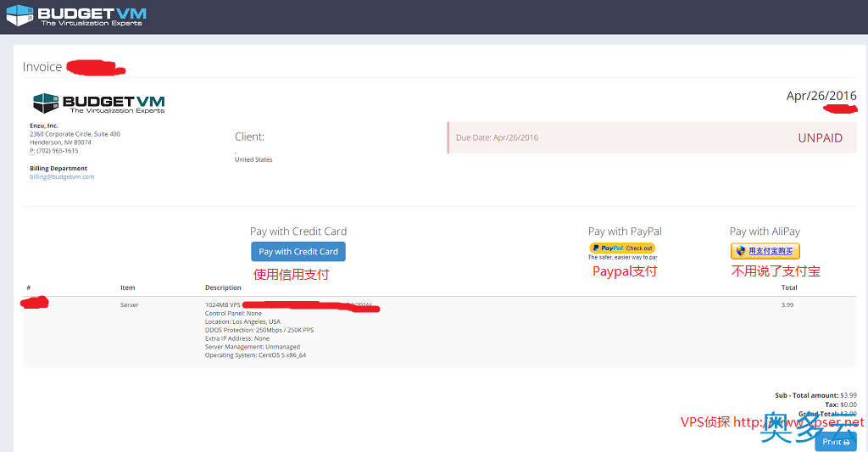Image resolution: width=868 pixels, height=452 pixels.
Task: Open the billing@budgetvm.com email link
Action: 62,176
